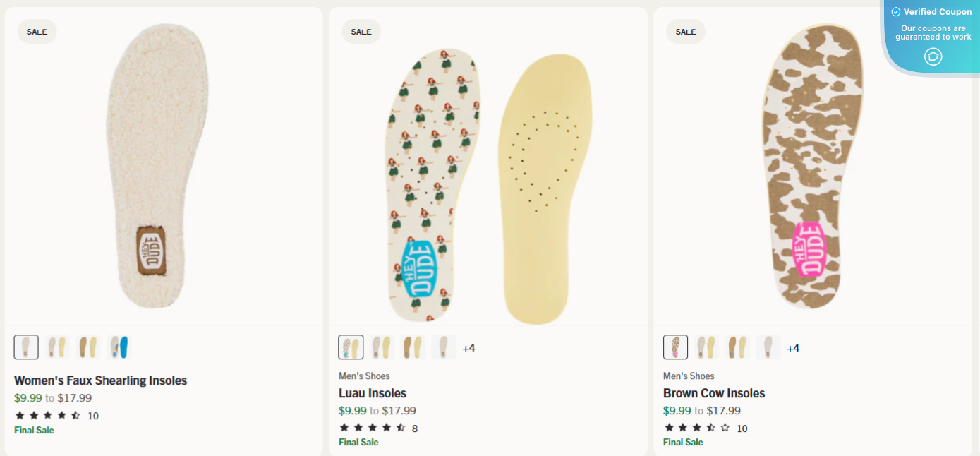Click the first star under Brown Cow Insoles

click(667, 428)
